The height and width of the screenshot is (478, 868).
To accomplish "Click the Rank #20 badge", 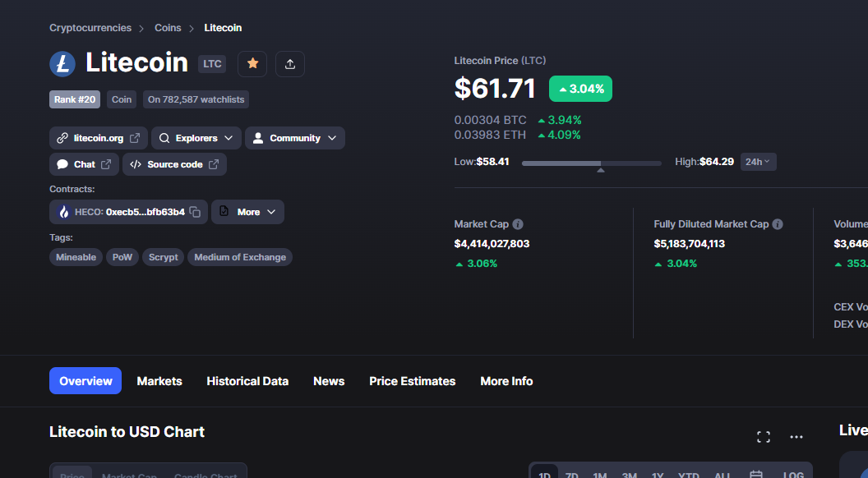I will [x=75, y=99].
